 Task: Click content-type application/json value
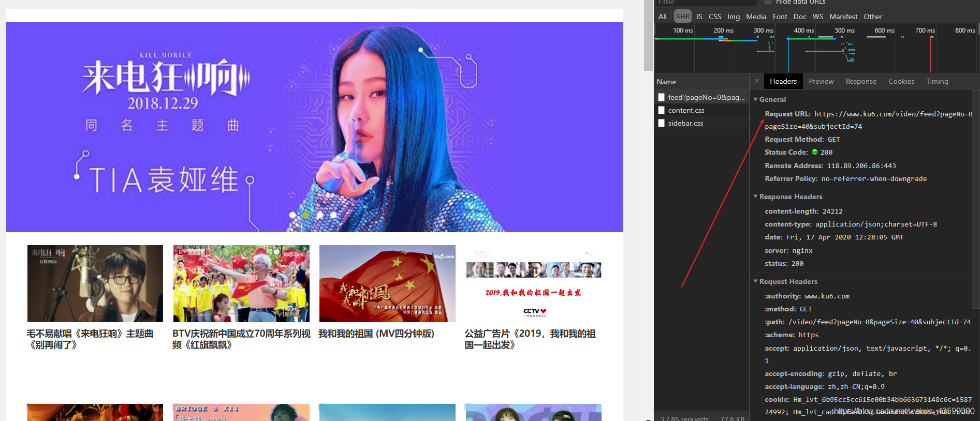pyautogui.click(x=876, y=224)
